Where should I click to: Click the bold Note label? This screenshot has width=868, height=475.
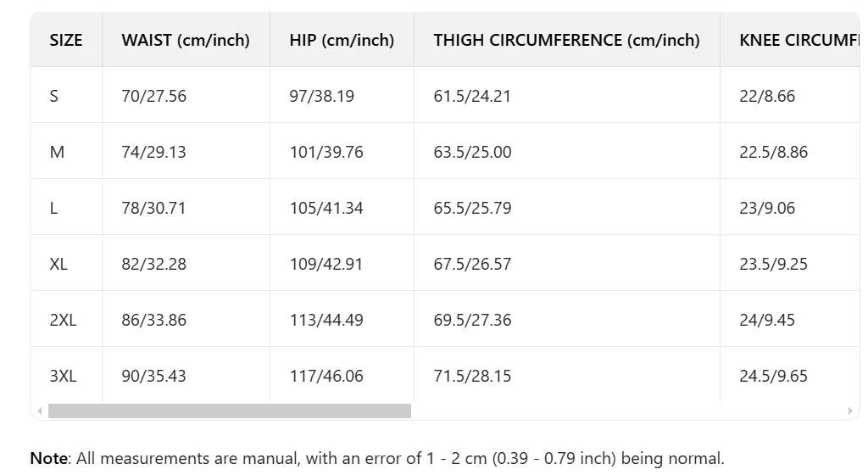(x=48, y=459)
